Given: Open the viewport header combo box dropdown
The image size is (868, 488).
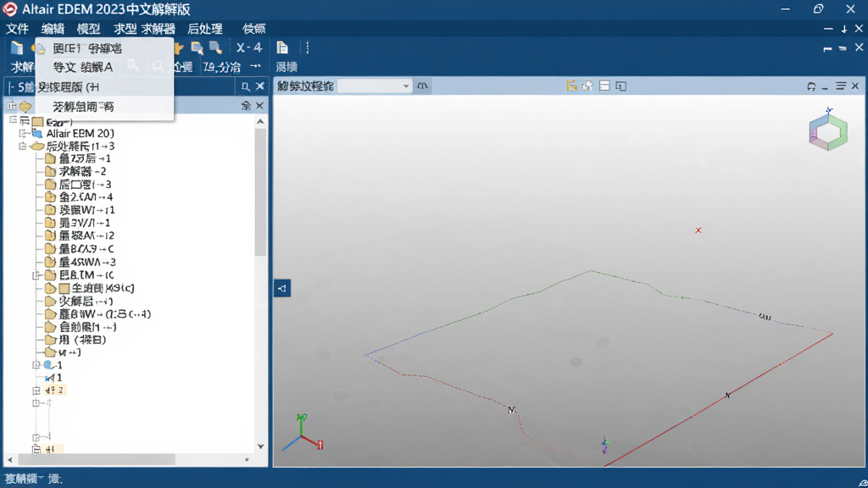Looking at the screenshot, I should (406, 86).
